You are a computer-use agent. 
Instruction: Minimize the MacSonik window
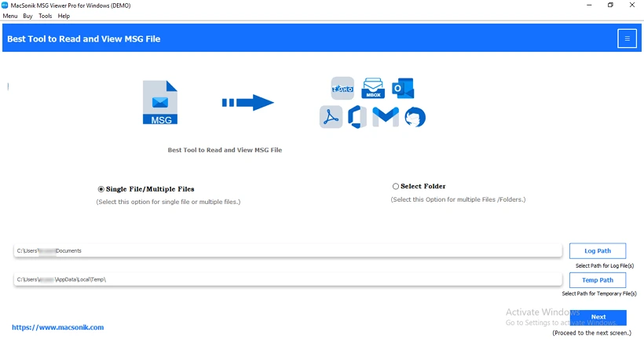tap(589, 5)
